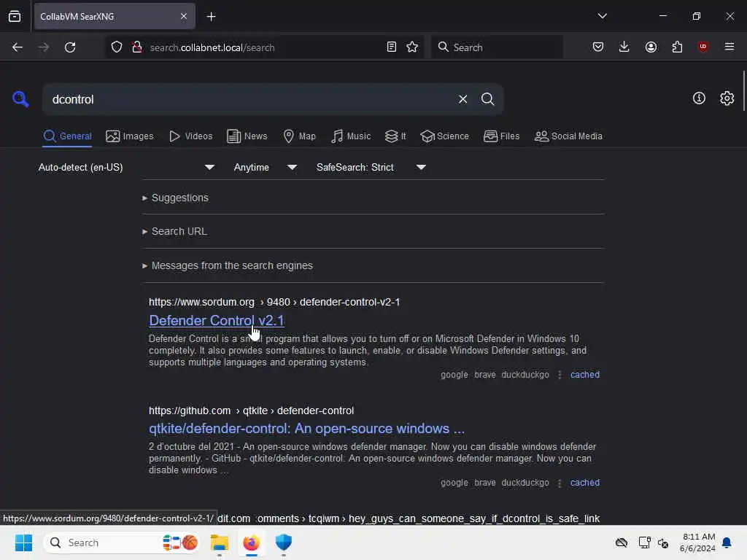This screenshot has height=560, width=747.
Task: Expand Messages from the search engines
Action: 228,265
